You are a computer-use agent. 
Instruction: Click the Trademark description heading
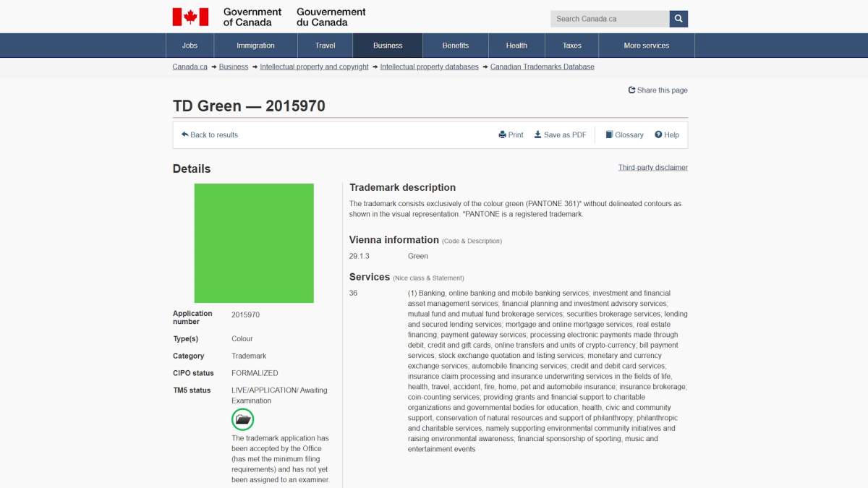pyautogui.click(x=403, y=187)
